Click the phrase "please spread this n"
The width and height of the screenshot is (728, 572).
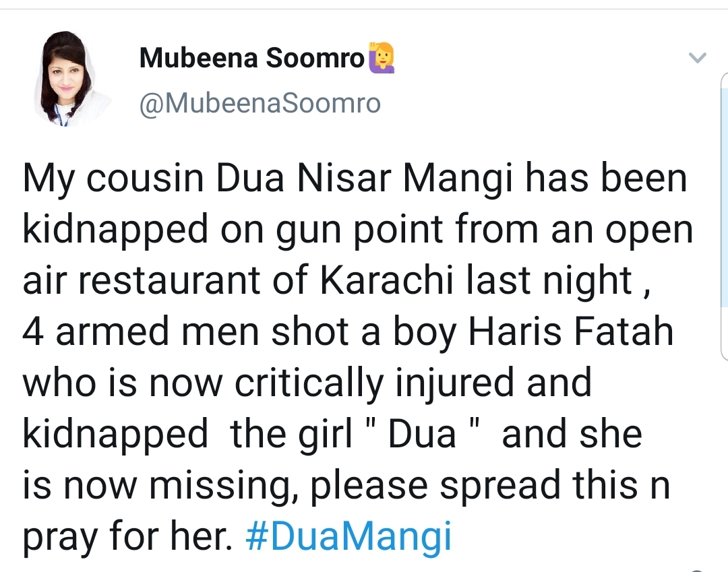[490, 485]
